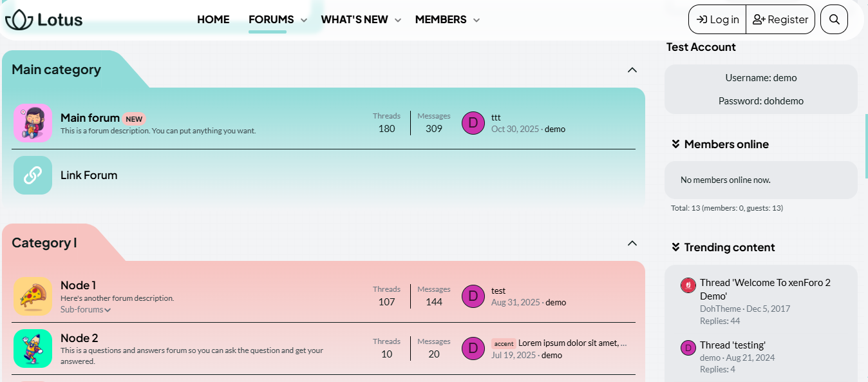Select the Forums menu item
The image size is (868, 382).
click(271, 20)
